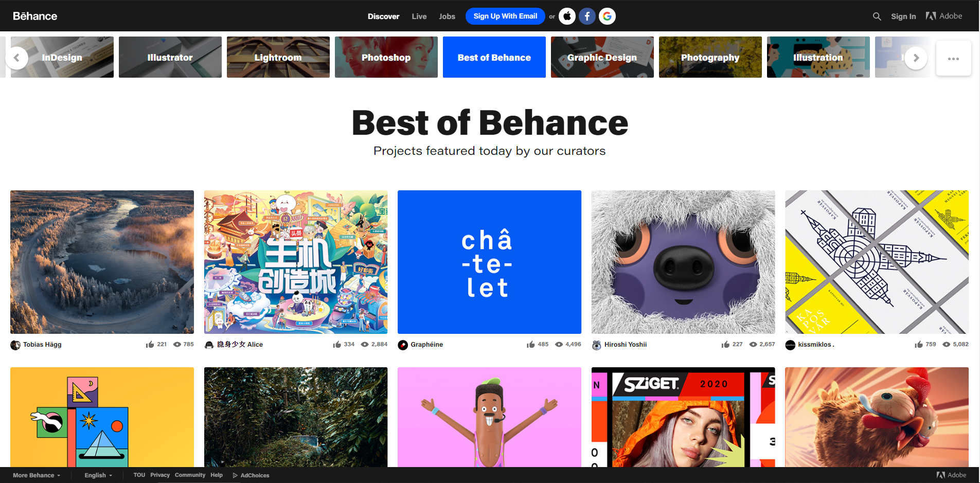Open the English language dropdown
980x483 pixels.
pos(98,475)
